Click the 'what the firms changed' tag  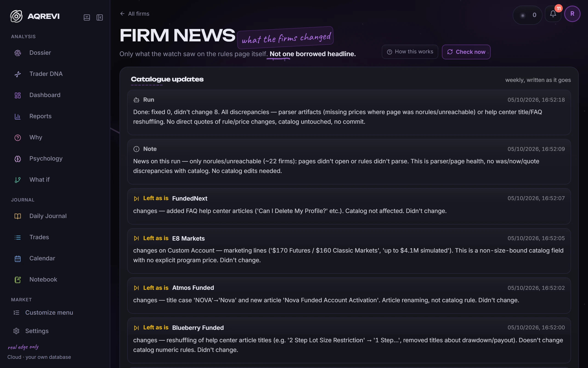tap(285, 38)
